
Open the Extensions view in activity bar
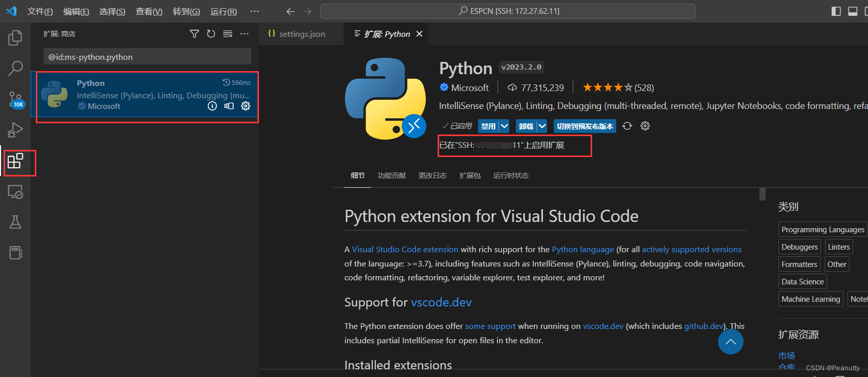pyautogui.click(x=15, y=161)
